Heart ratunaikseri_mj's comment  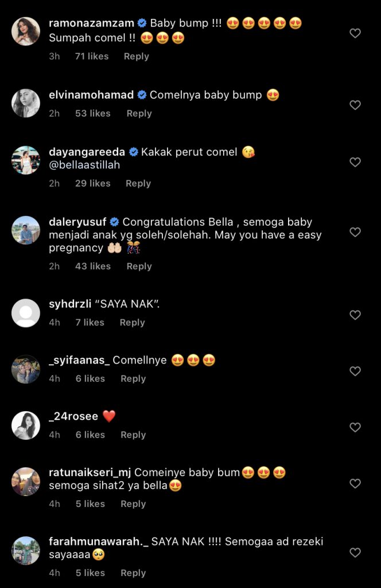[x=355, y=483]
